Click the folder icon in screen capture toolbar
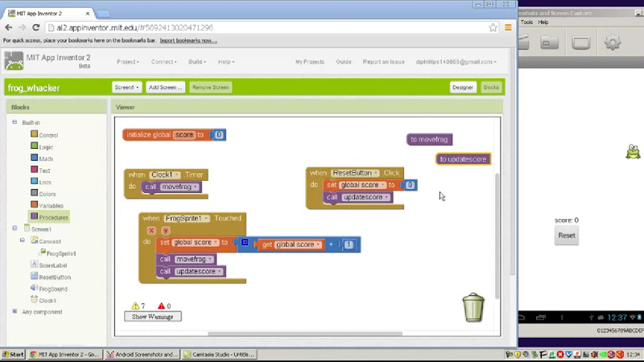Screen dimensions: 644x362 coord(550,43)
